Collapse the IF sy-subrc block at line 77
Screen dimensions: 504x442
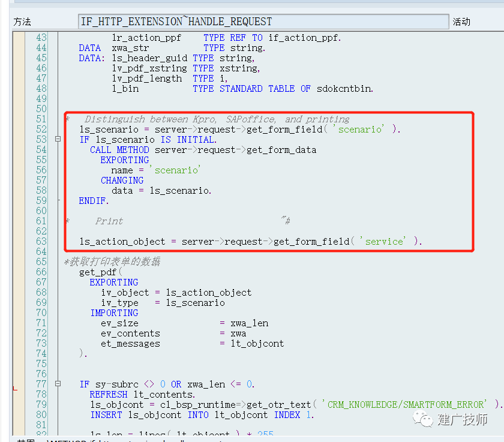58,384
